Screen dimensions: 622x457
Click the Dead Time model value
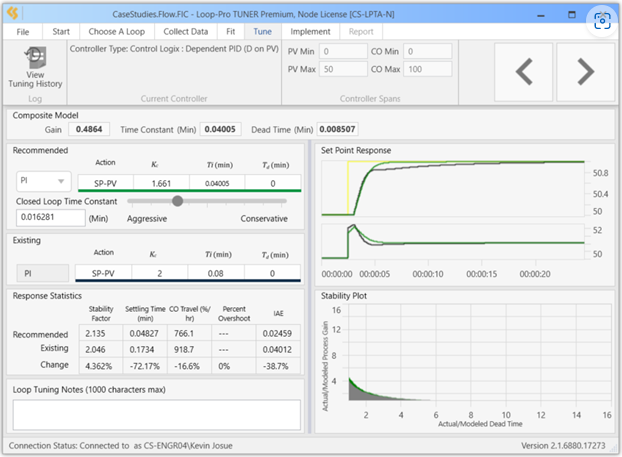click(337, 129)
